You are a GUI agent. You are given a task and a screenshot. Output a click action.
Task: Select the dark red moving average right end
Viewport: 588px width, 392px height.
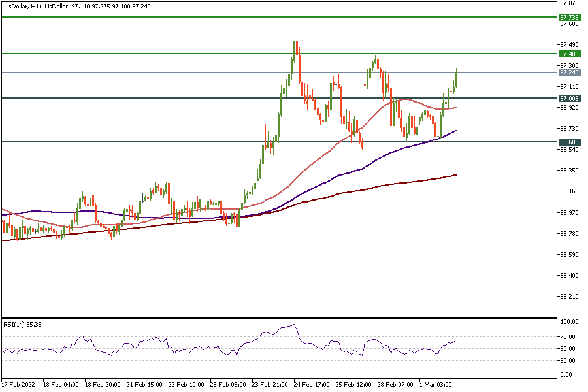pos(455,174)
